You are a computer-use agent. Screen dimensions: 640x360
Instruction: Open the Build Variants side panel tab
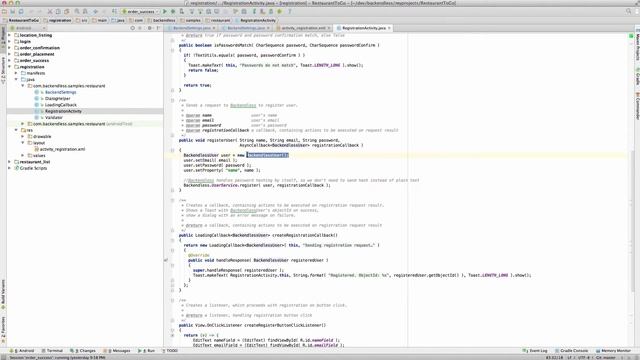tap(3, 294)
